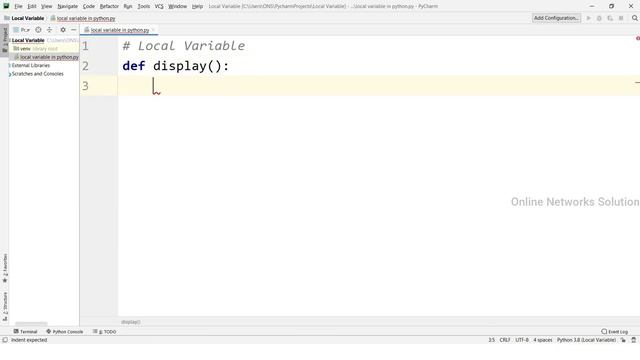Image resolution: width=640 pixels, height=360 pixels.
Task: Click tool windows toggle icon in status bar corner
Action: pos(5,340)
